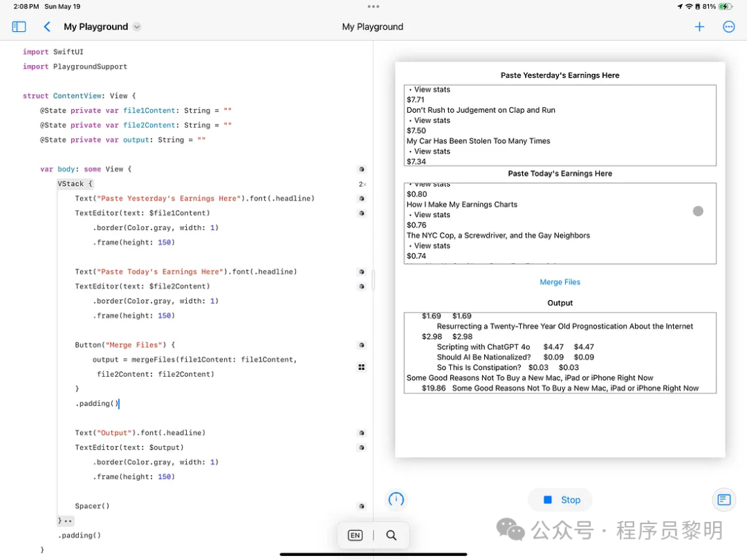
Task: Open result icon beside var body line
Action: coord(362,169)
